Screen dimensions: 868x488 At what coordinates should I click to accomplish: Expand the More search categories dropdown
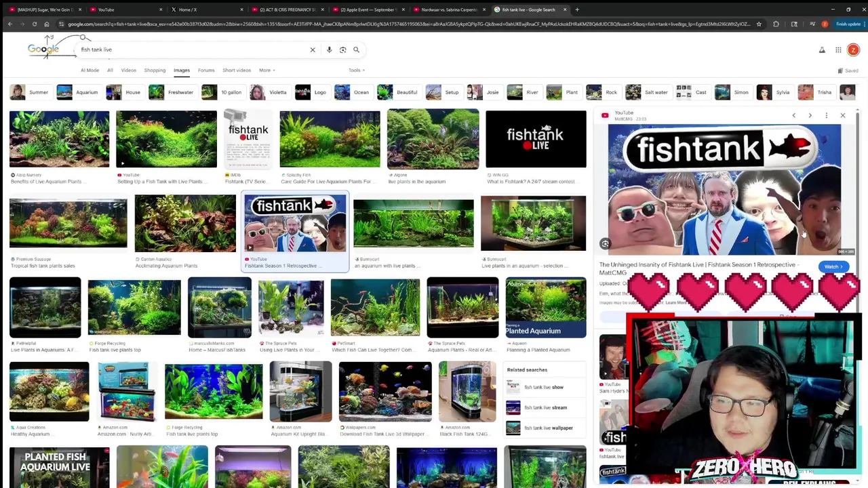(x=267, y=70)
